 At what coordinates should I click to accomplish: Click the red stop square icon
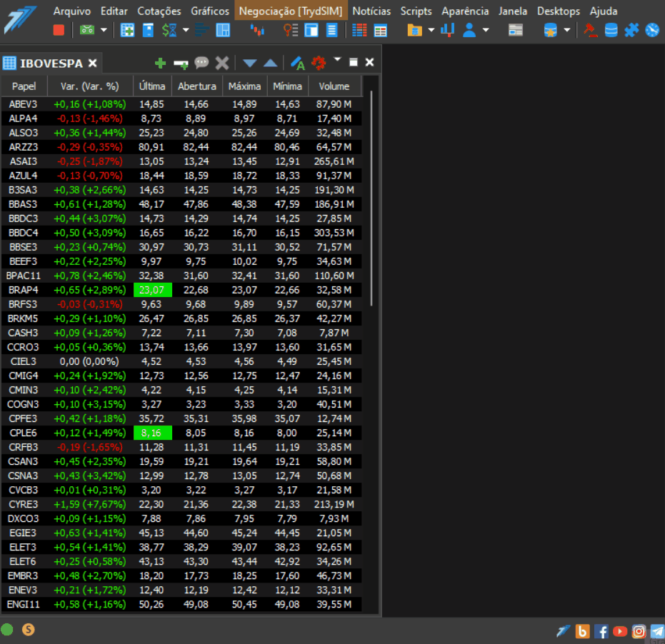tap(59, 30)
